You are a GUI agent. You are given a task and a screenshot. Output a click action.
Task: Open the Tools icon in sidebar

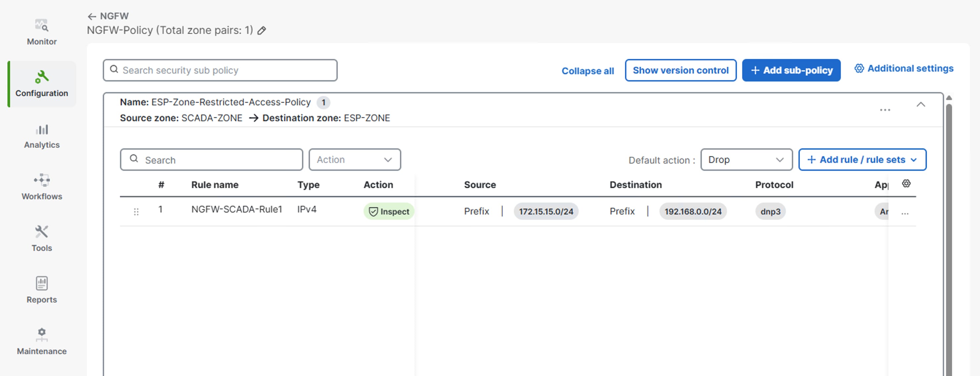coord(41,232)
